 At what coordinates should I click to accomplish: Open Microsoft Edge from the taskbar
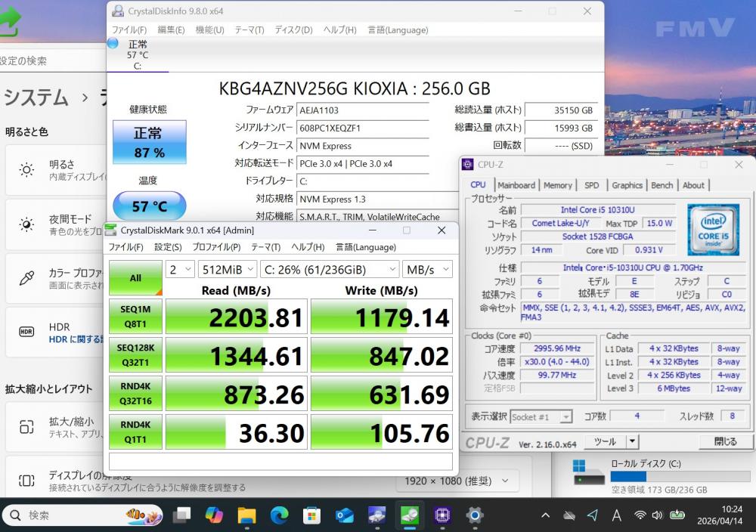279,515
